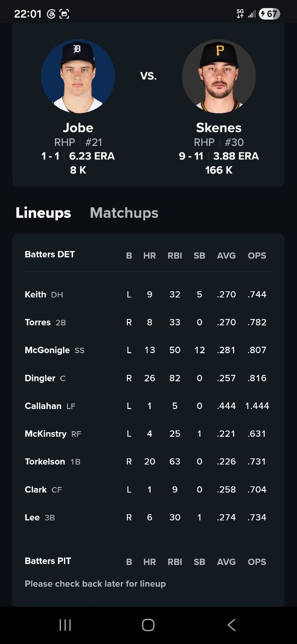Tap the screen capture icon in status bar
297x644 pixels.
(64, 14)
